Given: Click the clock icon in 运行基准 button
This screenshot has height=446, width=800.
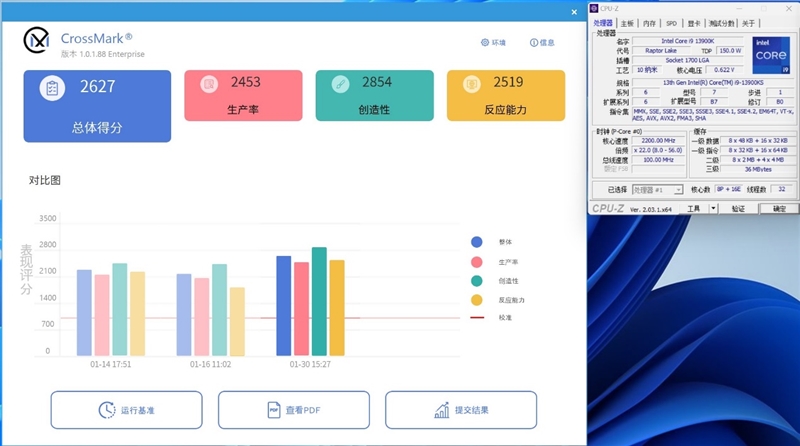Looking at the screenshot, I should pos(107,410).
